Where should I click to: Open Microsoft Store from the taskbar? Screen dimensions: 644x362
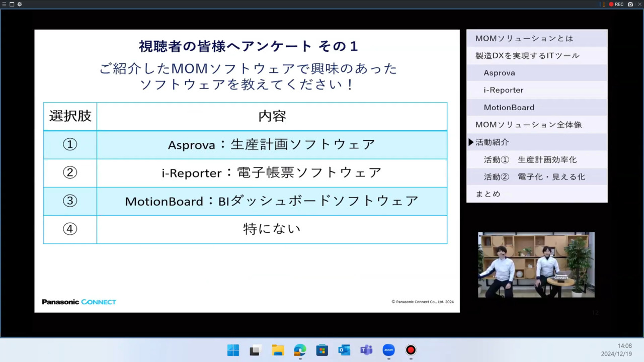[322, 350]
